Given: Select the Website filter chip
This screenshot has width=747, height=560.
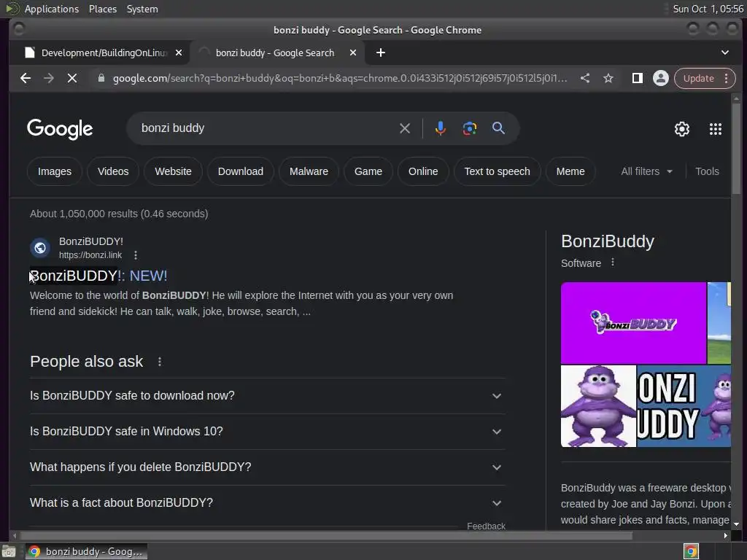Looking at the screenshot, I should [173, 171].
